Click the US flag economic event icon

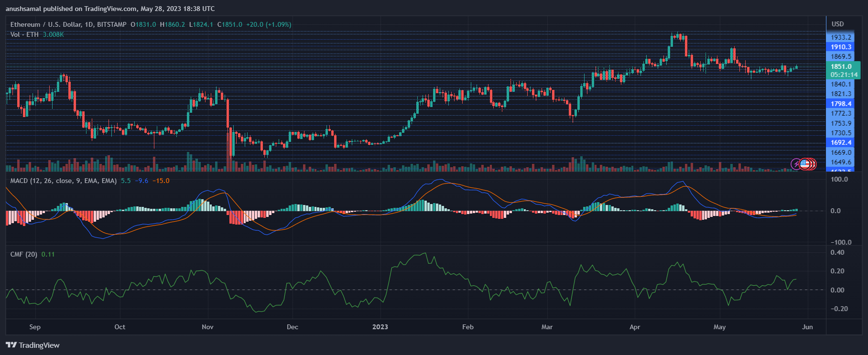click(804, 164)
